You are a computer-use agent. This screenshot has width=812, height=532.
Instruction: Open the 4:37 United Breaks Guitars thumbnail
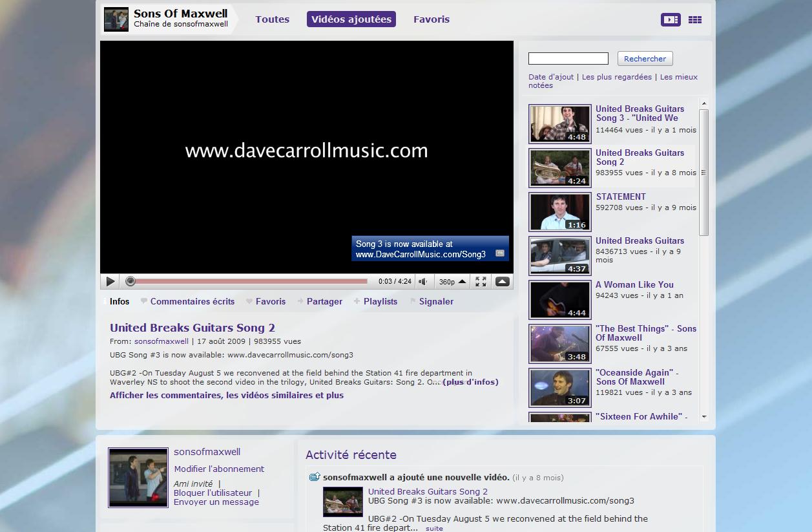[x=560, y=255]
